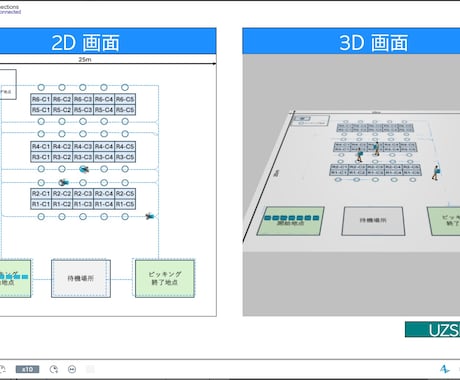The image size is (460, 380).
Task: Select rack cell R2-C5
Action: 125,193
